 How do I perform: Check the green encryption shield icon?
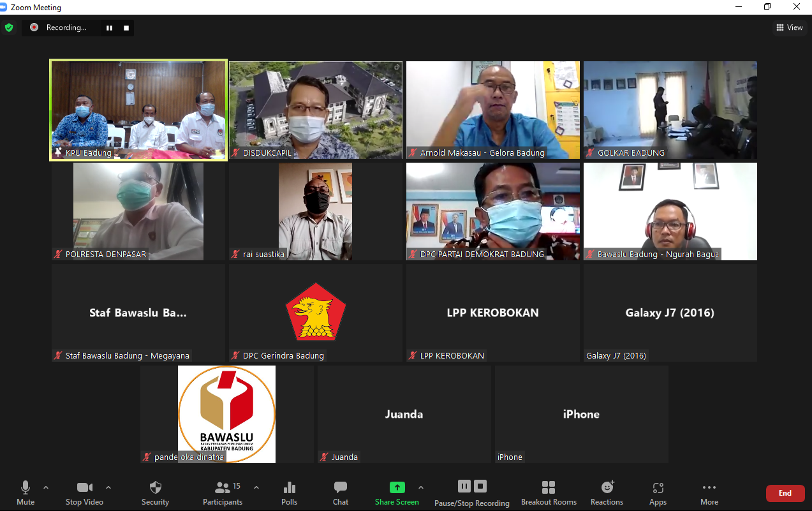click(x=9, y=27)
